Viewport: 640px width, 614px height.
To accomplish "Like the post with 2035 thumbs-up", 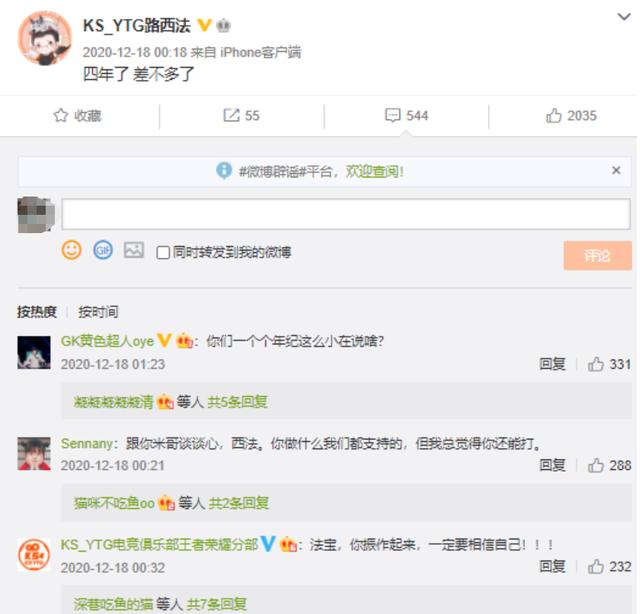I will tap(554, 116).
